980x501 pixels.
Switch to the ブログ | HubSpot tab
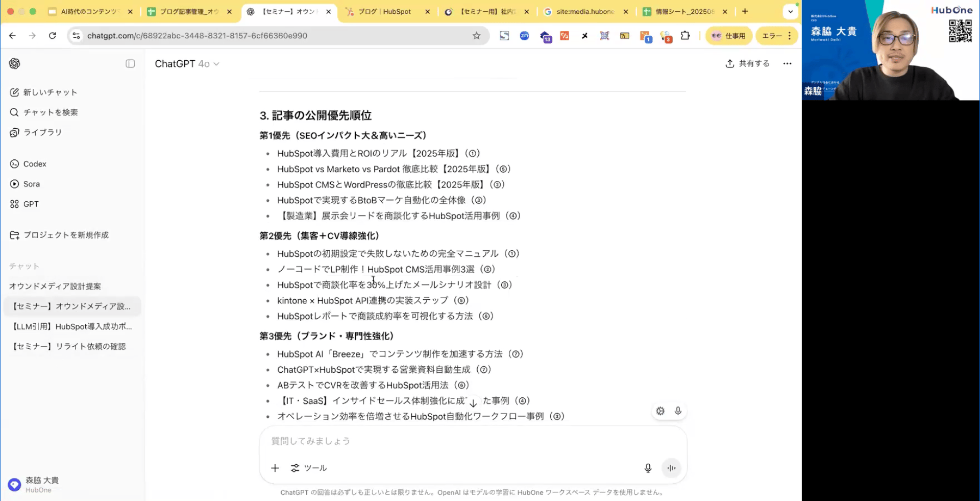(x=388, y=12)
